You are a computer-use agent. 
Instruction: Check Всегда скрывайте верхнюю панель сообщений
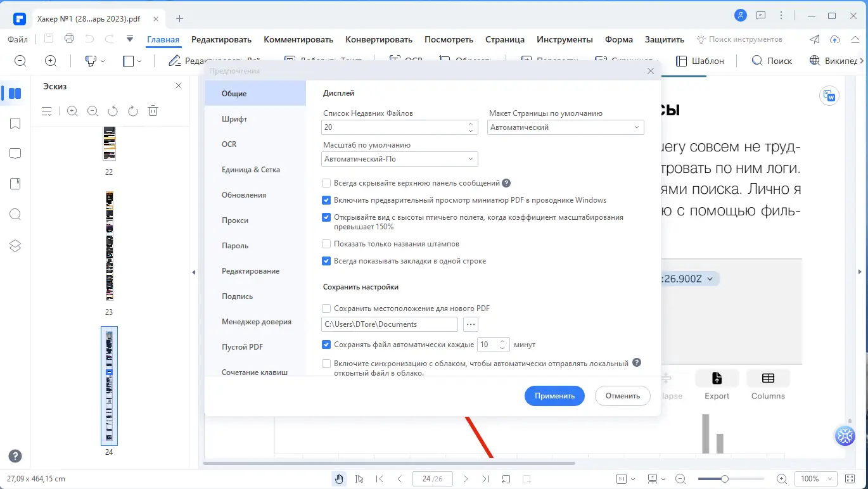326,183
